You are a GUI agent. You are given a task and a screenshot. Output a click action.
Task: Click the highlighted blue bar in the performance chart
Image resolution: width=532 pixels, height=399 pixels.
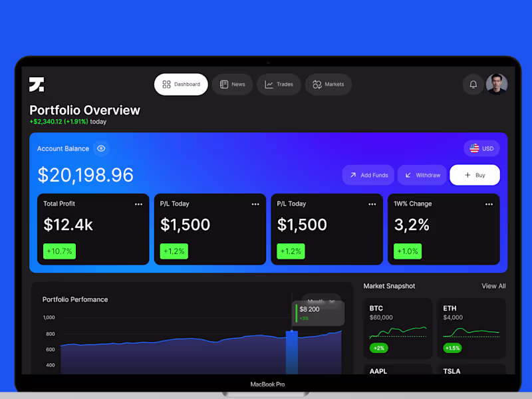coord(292,352)
